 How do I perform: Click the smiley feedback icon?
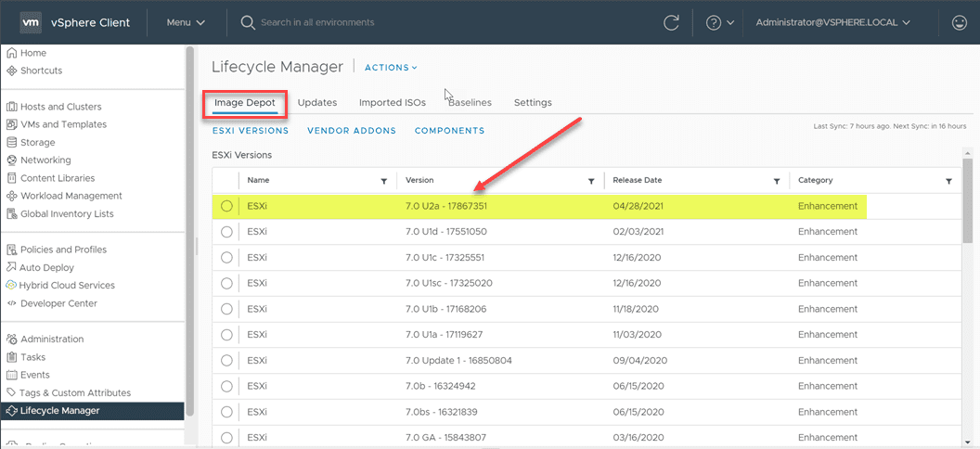[x=958, y=22]
